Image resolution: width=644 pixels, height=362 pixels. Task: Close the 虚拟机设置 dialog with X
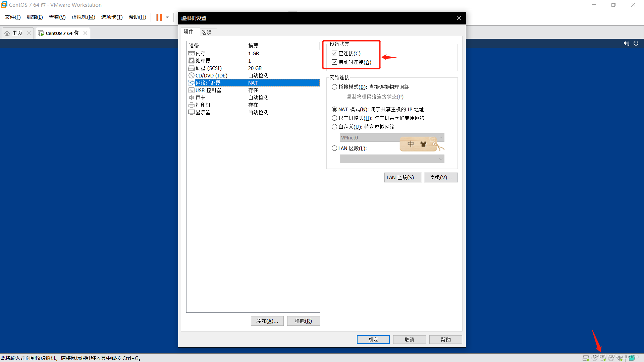(x=459, y=18)
